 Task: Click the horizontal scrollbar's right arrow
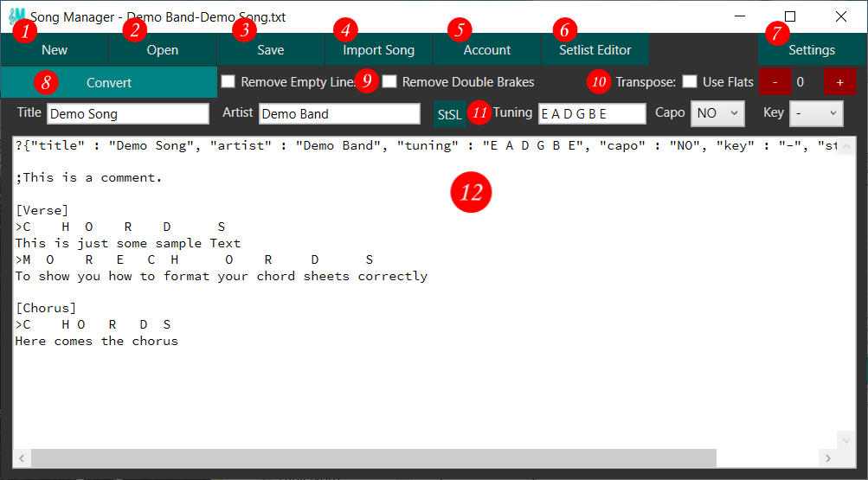(x=826, y=458)
